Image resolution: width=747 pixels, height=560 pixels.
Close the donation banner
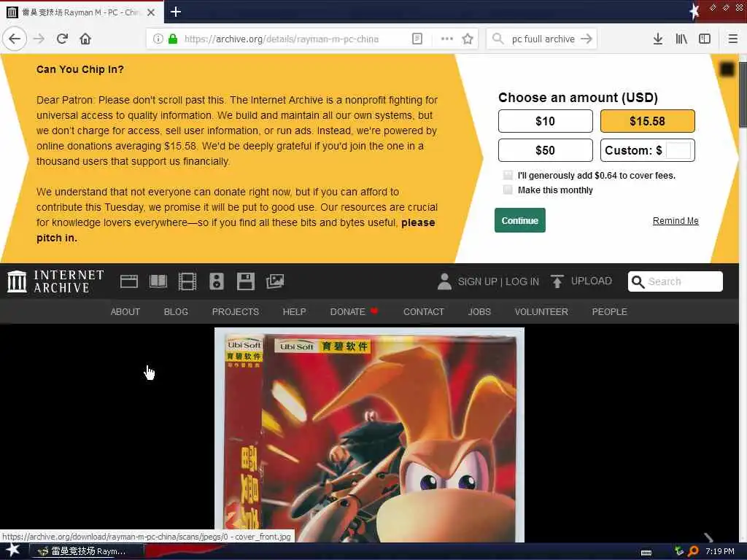[727, 69]
